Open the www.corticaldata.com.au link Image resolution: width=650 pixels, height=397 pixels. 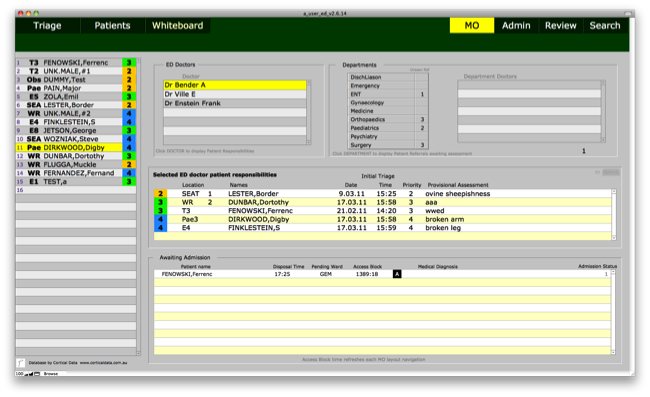click(103, 363)
